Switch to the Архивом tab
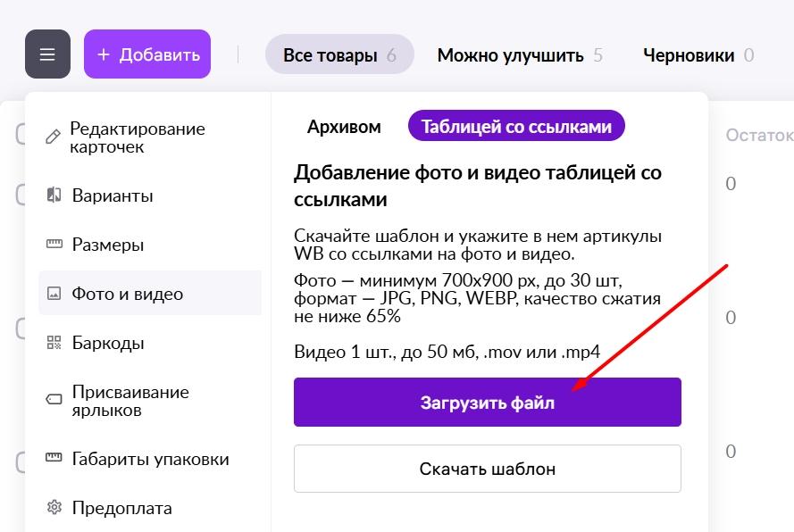Image resolution: width=794 pixels, height=532 pixels. click(344, 127)
